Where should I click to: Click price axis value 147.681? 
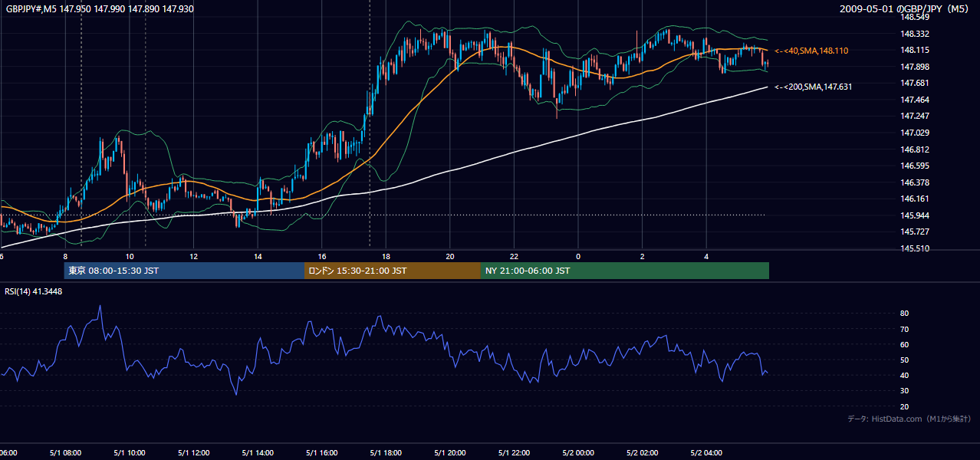click(915, 83)
